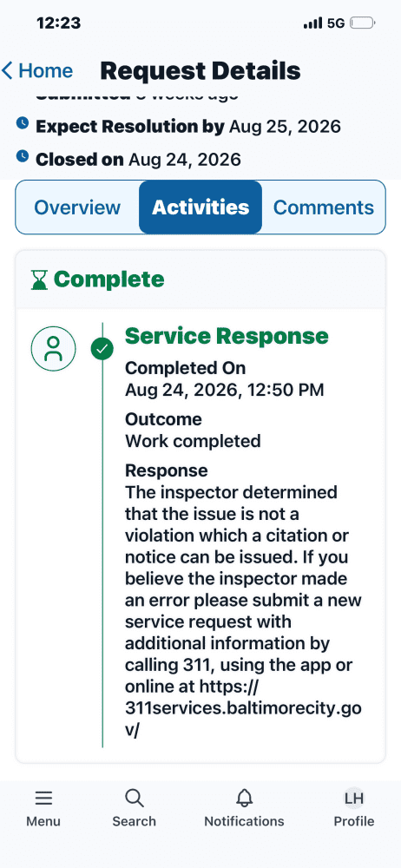The height and width of the screenshot is (868, 401).
Task: Tap the Profile label in bottom bar
Action: tap(354, 821)
